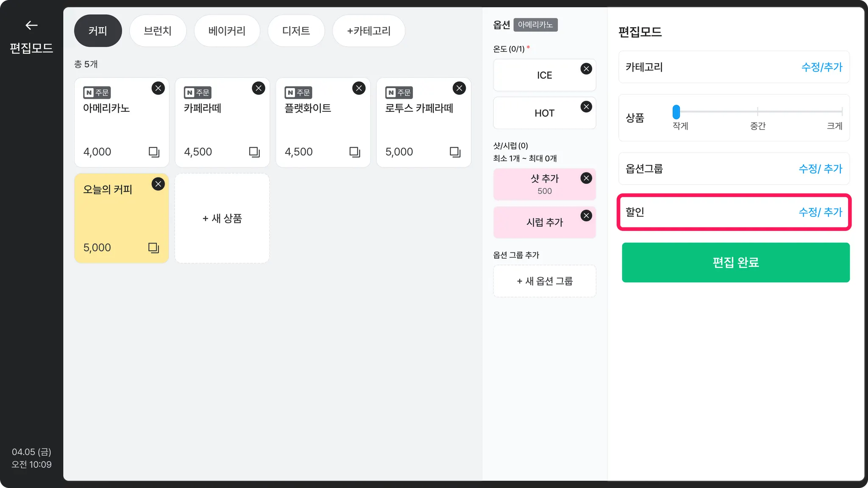Delete the 시럽 추가 option

pyautogui.click(x=586, y=216)
